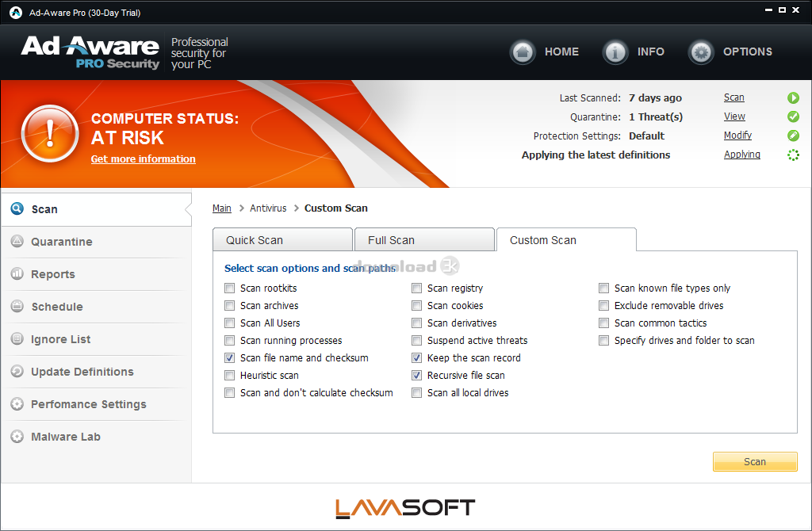Click the HOME label in header
Image resolution: width=812 pixels, height=531 pixels.
pos(562,52)
